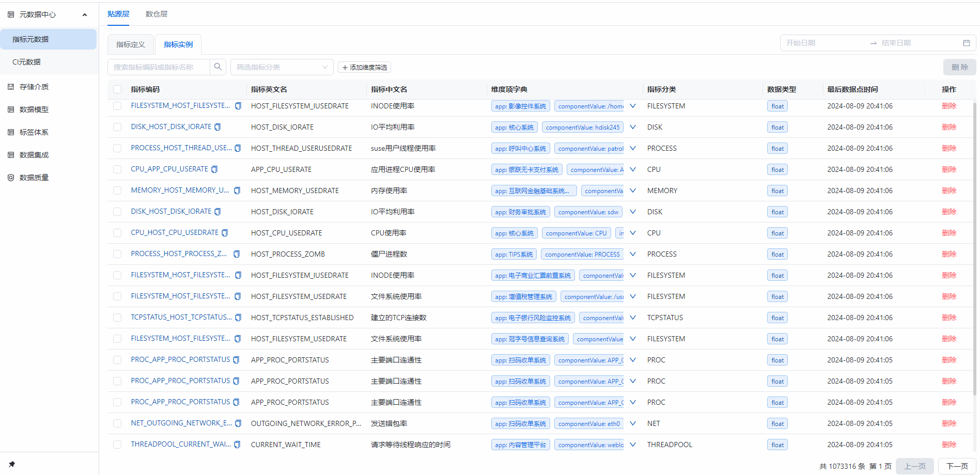Click the float tag in MEMORY row
The height and width of the screenshot is (475, 980).
777,191
